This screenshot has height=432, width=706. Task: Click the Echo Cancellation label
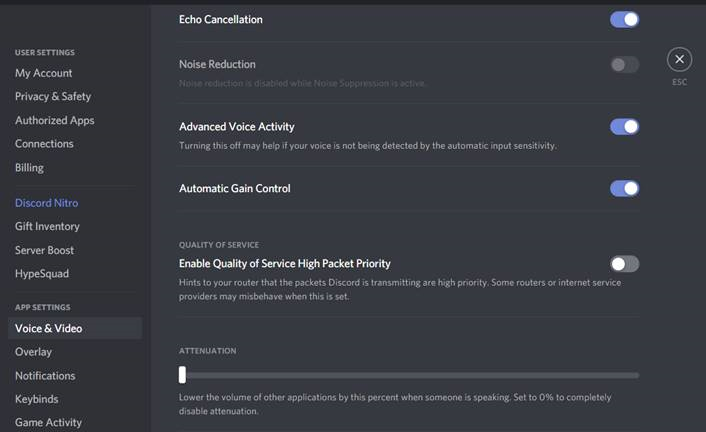click(x=221, y=19)
